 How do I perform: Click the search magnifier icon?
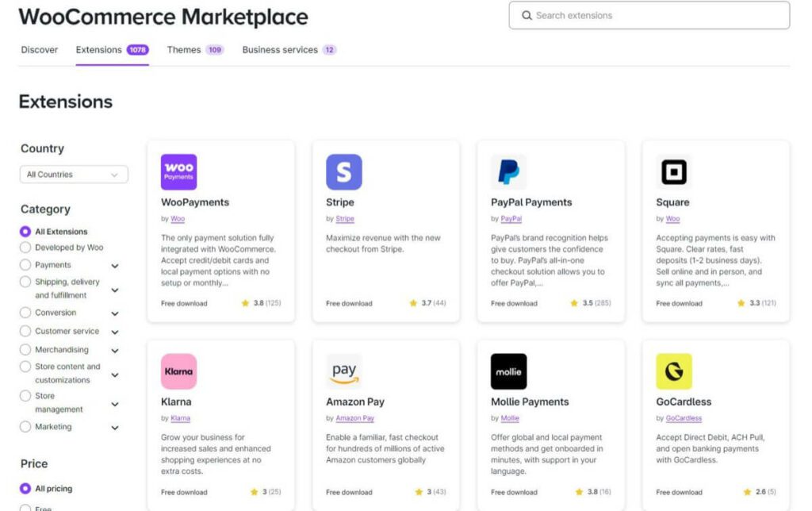[x=527, y=15]
